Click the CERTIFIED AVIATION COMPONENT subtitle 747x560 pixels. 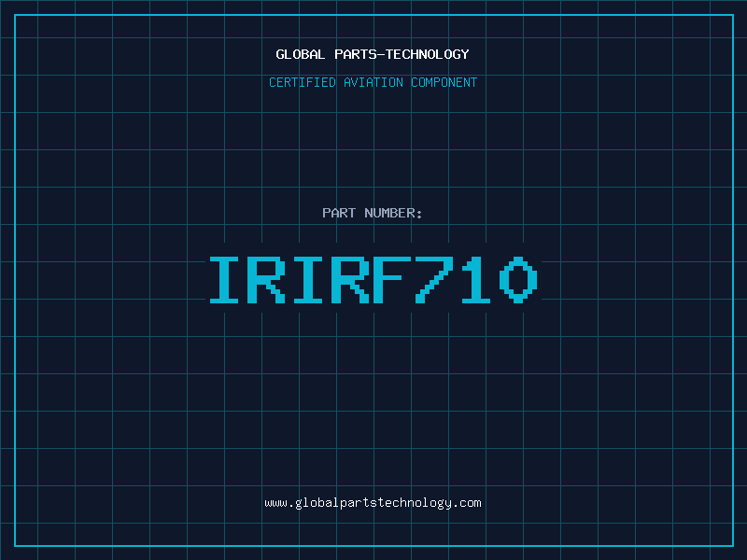click(x=373, y=82)
